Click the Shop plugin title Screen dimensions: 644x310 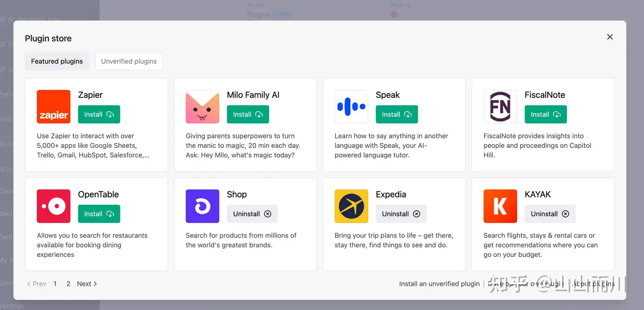tap(237, 194)
